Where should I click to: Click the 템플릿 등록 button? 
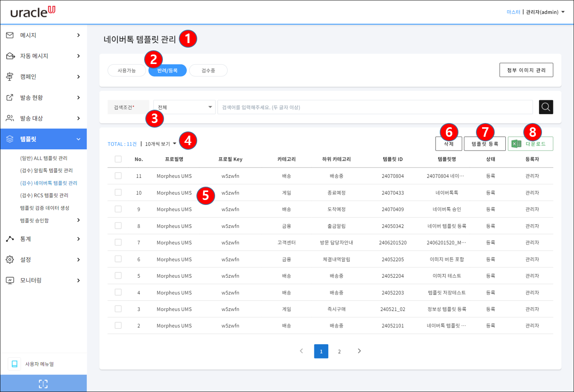tap(485, 144)
